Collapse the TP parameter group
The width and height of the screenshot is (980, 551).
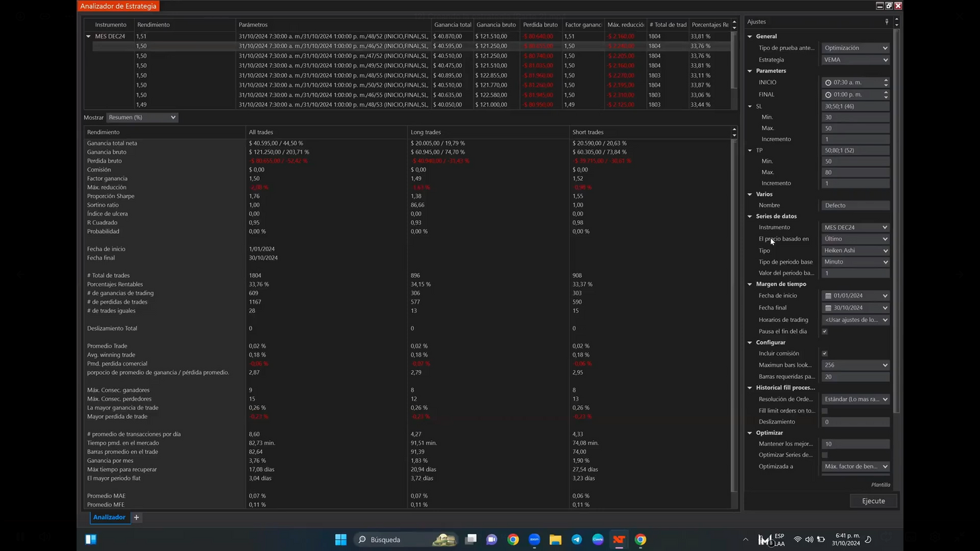[x=750, y=150]
